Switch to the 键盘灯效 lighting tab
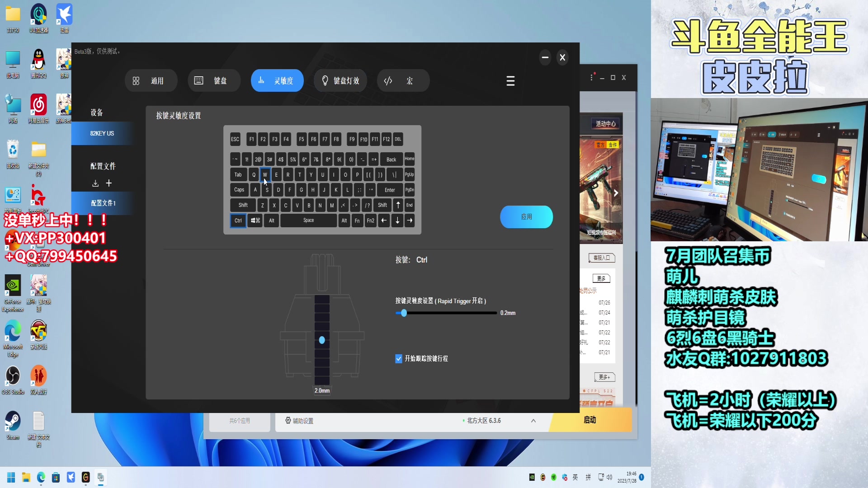This screenshot has width=868, height=488. pos(340,81)
